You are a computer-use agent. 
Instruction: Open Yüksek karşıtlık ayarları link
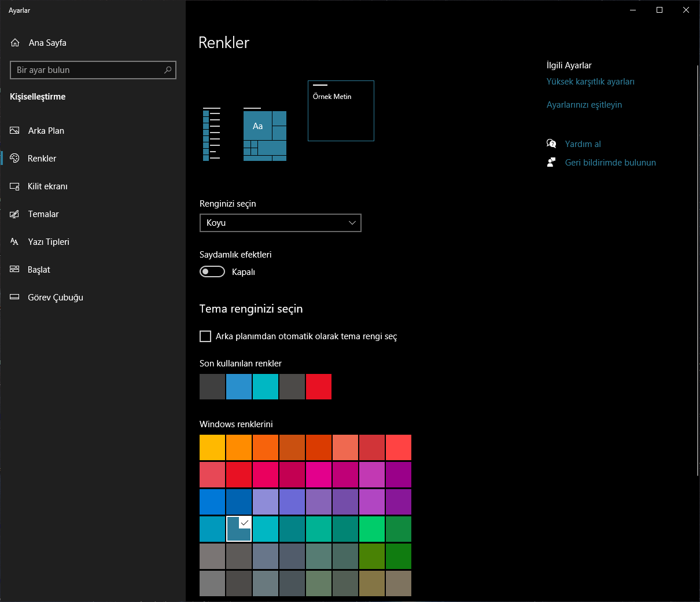point(590,82)
